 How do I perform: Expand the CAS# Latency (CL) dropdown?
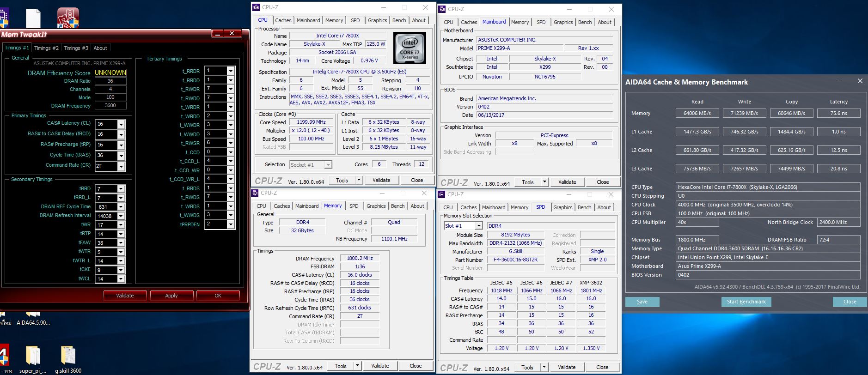click(x=121, y=124)
